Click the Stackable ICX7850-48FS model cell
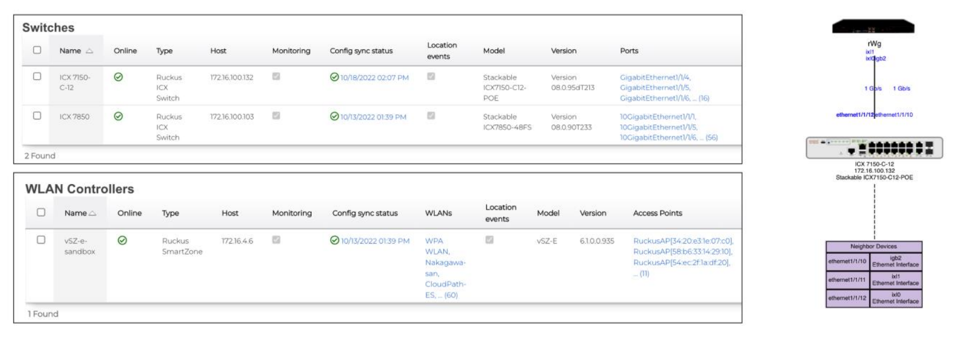Image resolution: width=980 pixels, height=342 pixels. pyautogui.click(x=507, y=122)
